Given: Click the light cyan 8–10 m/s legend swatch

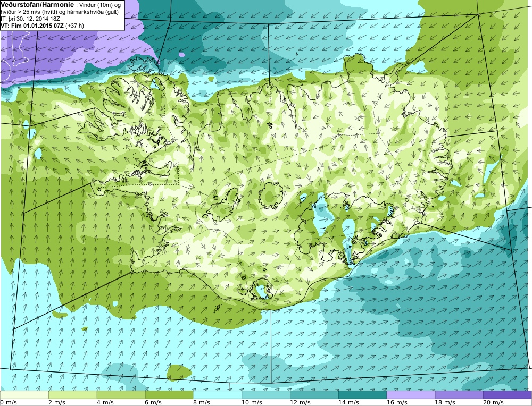Looking at the screenshot, I should coord(218,395).
